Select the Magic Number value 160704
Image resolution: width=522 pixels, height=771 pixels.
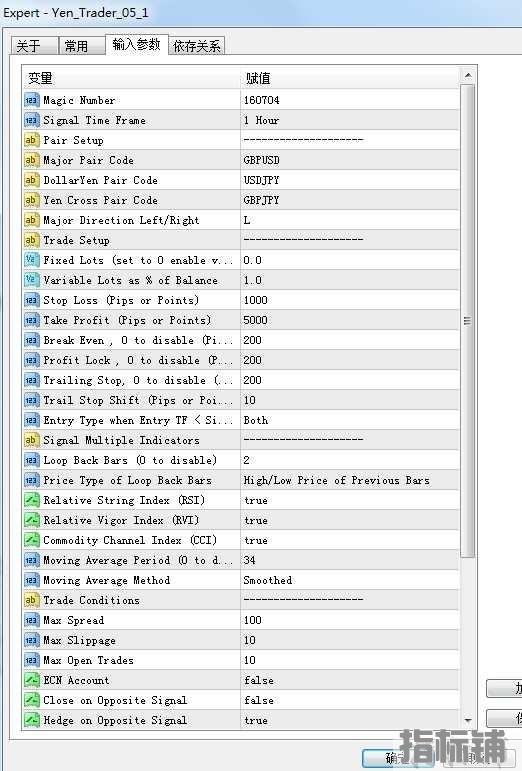tap(261, 100)
